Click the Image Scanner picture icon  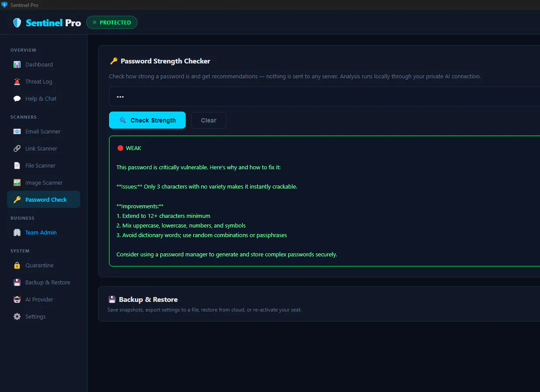17,183
